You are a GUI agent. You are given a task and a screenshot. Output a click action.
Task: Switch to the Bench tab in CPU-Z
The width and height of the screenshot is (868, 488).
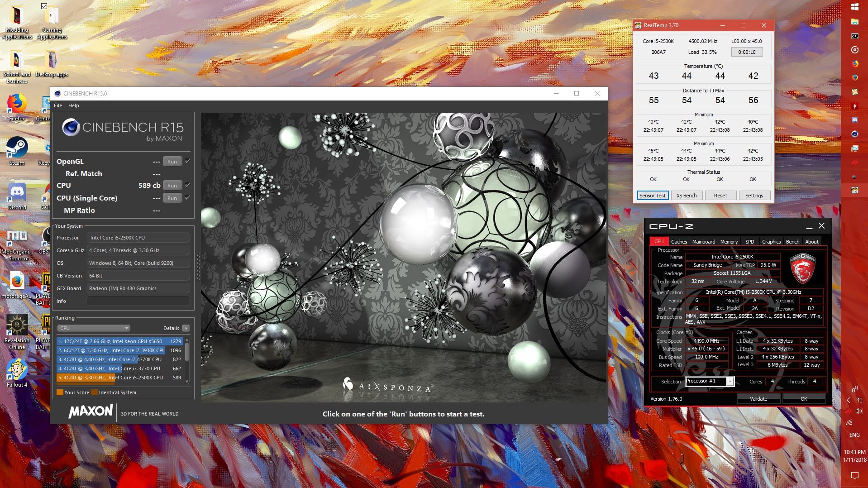(x=792, y=242)
